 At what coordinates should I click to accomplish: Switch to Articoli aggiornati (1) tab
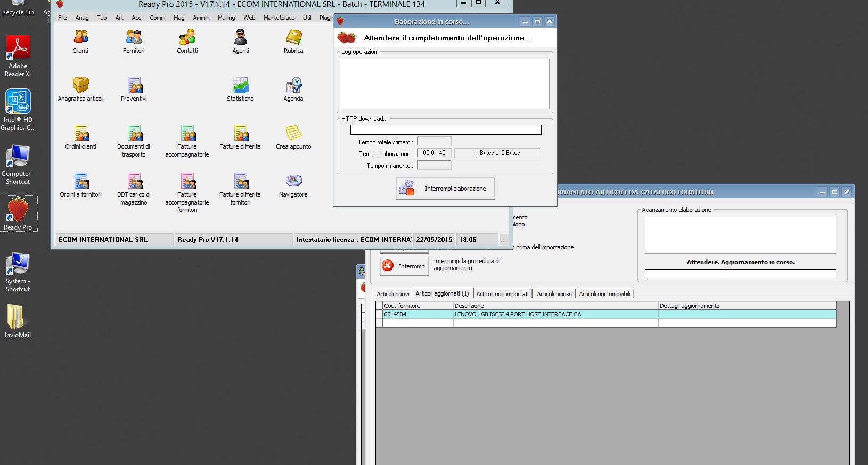442,293
